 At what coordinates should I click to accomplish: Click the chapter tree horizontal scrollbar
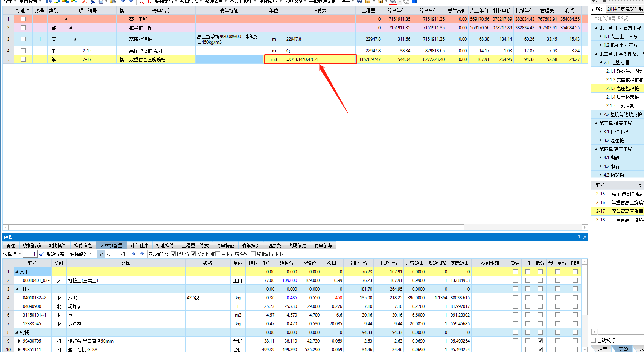[620, 332]
